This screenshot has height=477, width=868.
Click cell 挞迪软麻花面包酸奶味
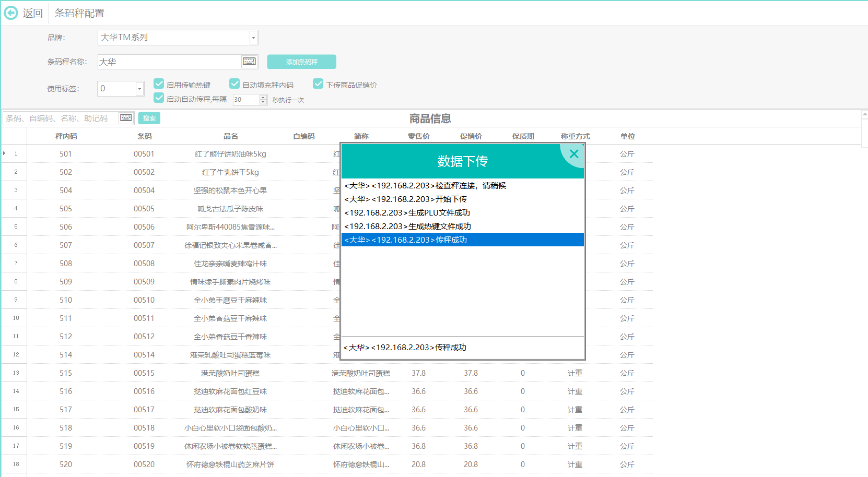[x=230, y=410]
